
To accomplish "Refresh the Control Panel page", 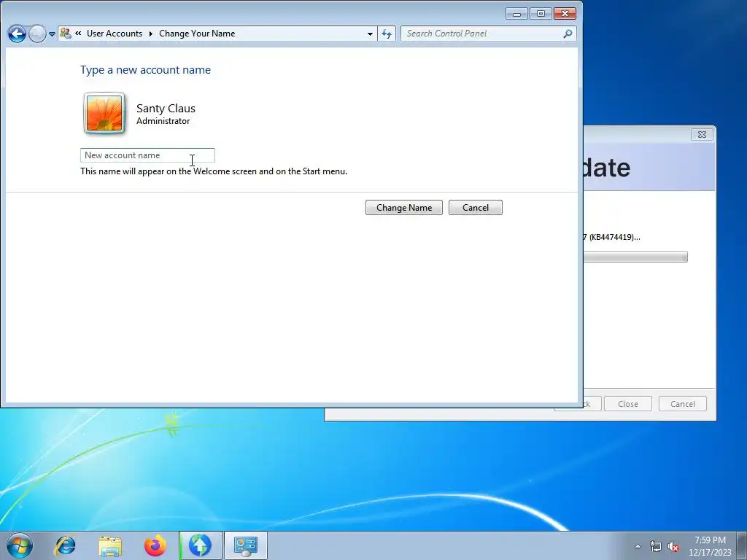I will click(387, 34).
